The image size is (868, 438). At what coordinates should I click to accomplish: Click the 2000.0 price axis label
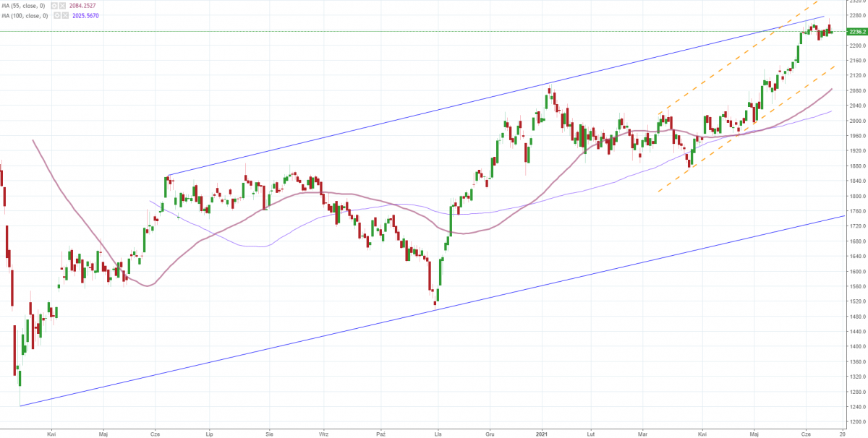858,121
